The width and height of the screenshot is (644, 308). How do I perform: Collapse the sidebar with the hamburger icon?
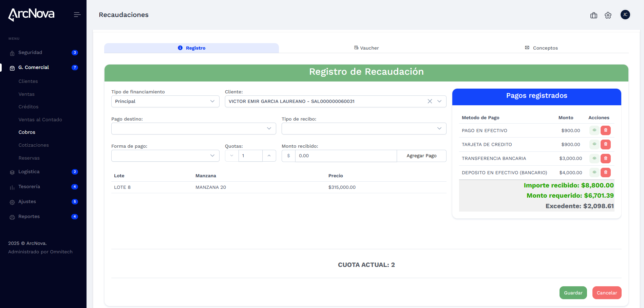[77, 15]
